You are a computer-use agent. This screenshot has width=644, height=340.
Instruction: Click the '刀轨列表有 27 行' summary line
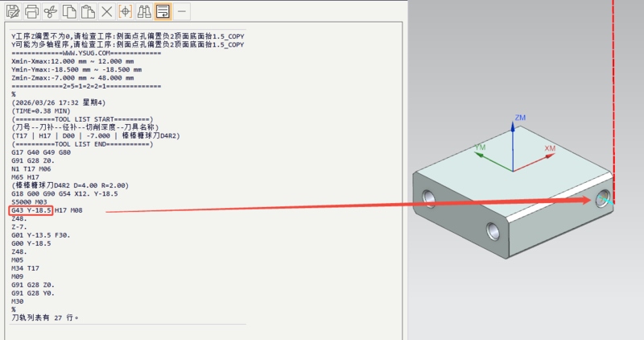tap(45, 317)
